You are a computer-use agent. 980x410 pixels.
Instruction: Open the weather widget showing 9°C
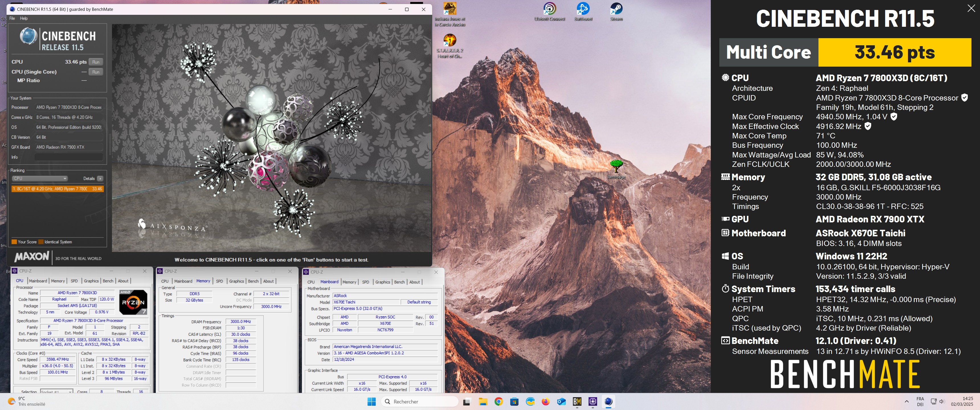tap(26, 401)
